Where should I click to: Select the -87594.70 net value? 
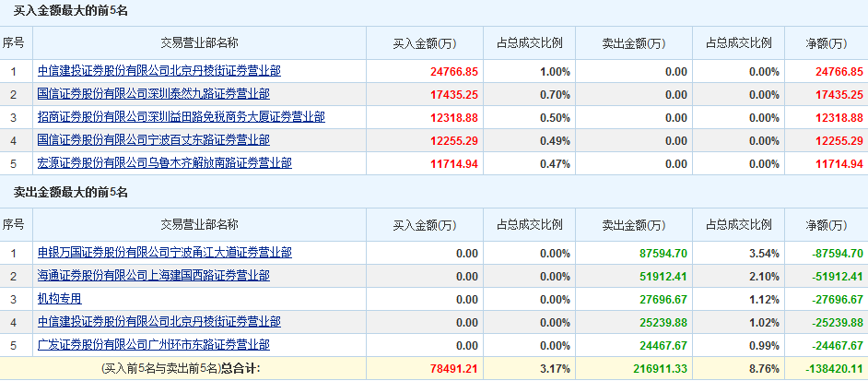(837, 254)
